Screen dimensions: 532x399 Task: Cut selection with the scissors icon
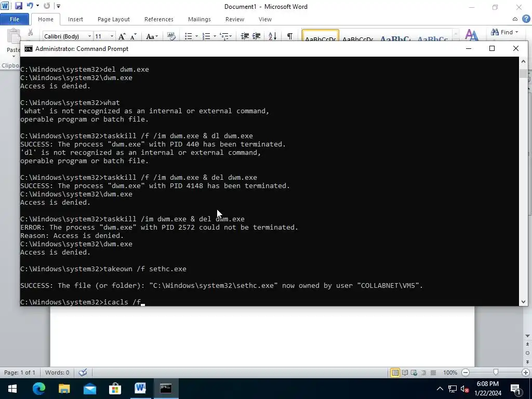pos(31,33)
